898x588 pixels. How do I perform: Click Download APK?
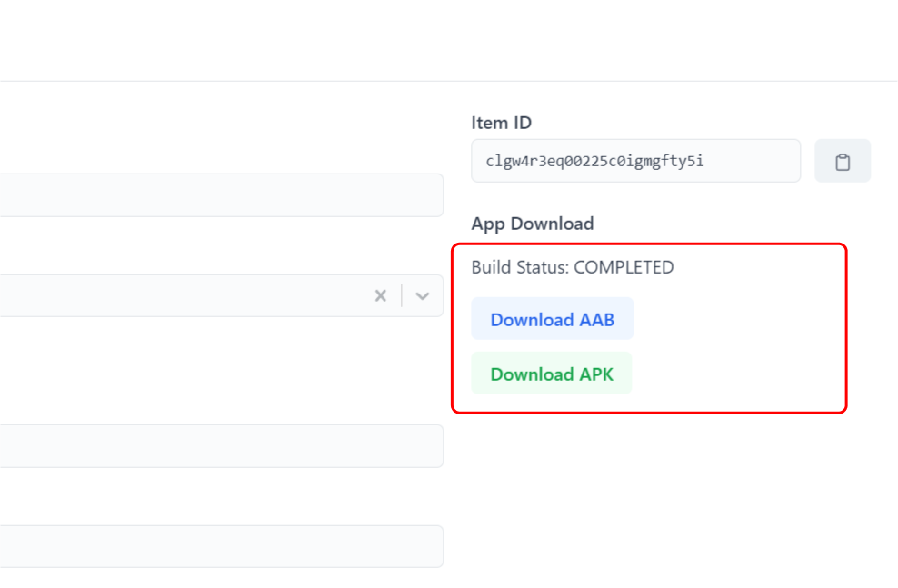pyautogui.click(x=551, y=374)
